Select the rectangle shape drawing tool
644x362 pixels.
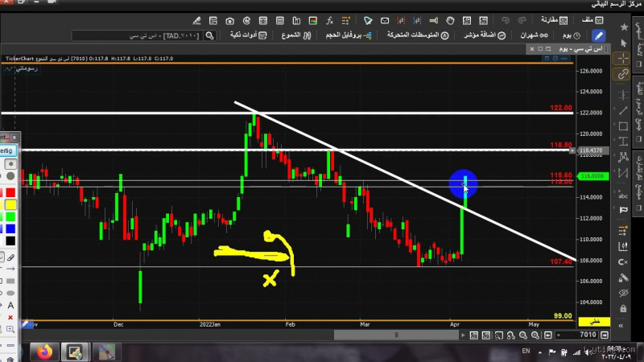click(622, 125)
